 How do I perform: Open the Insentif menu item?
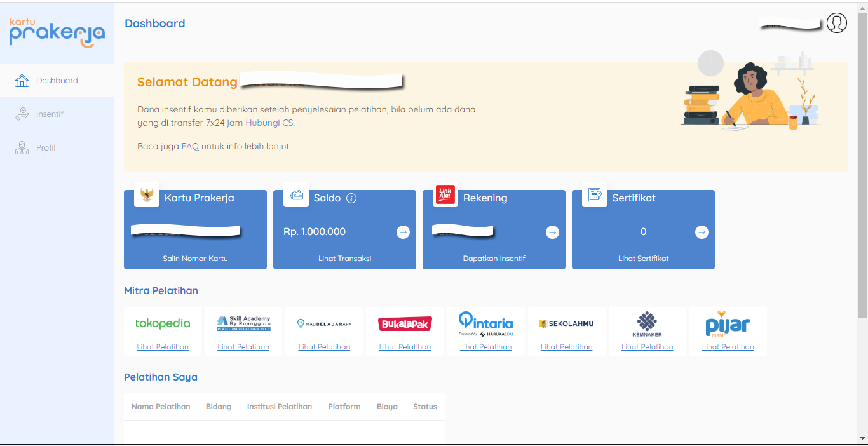[57, 114]
